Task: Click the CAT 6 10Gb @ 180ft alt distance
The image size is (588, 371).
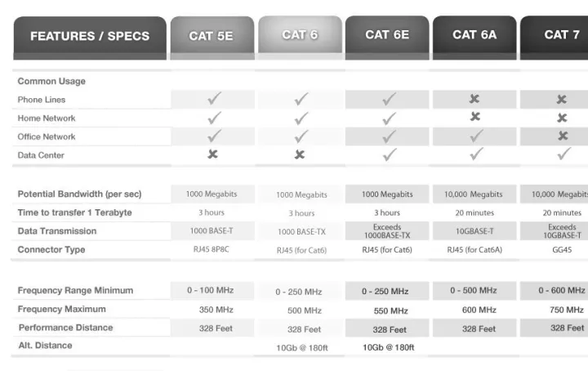Action: (301, 347)
